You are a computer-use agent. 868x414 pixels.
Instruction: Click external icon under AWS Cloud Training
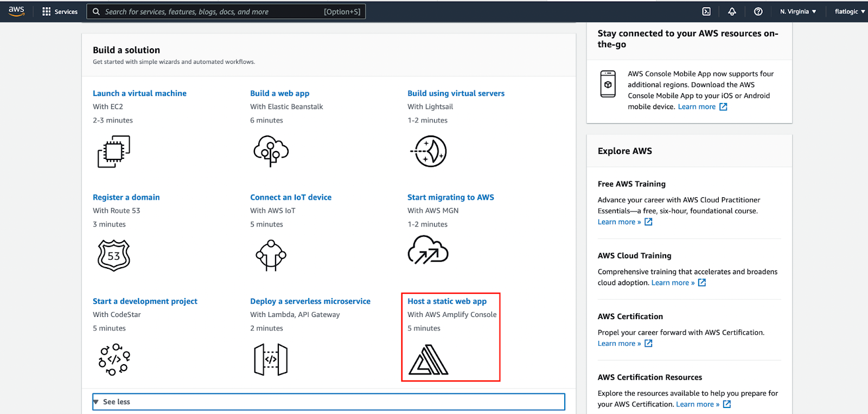(702, 282)
